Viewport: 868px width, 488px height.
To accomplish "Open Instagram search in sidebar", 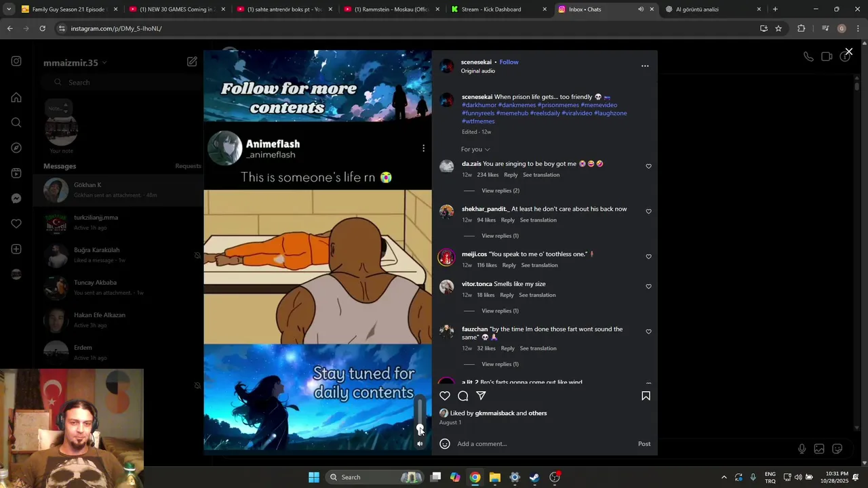I will click(16, 123).
